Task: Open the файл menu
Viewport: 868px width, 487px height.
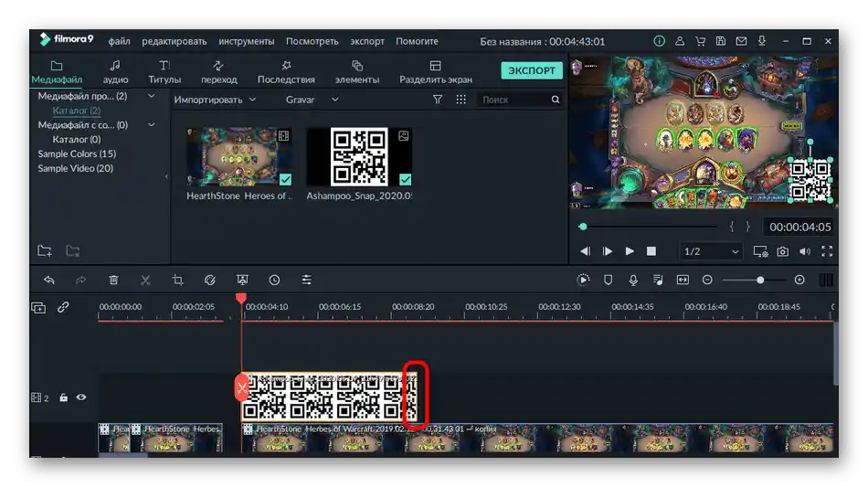Action: point(119,41)
